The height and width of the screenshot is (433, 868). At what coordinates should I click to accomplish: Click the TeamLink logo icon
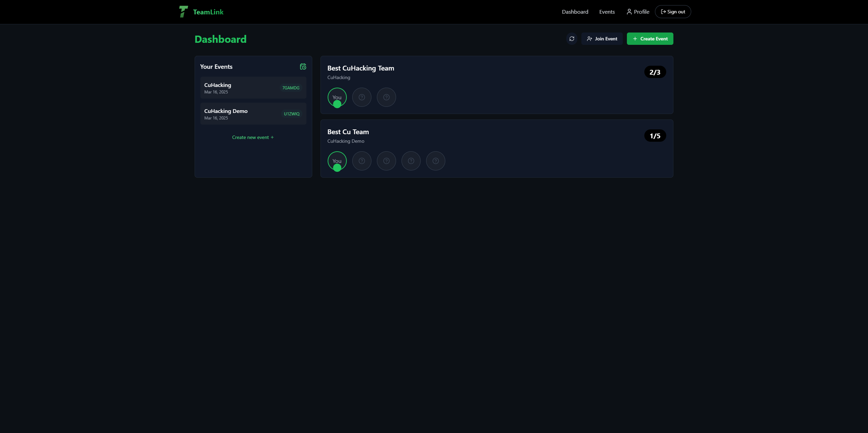coord(183,12)
